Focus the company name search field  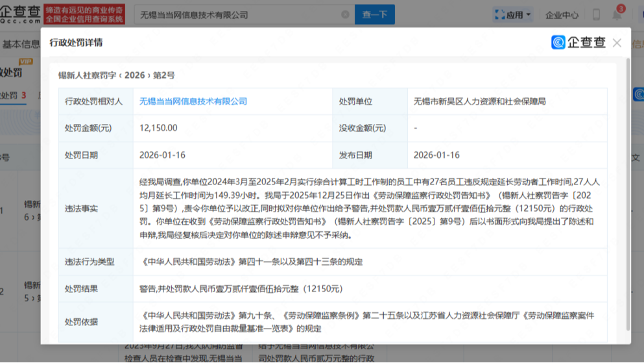(x=237, y=14)
